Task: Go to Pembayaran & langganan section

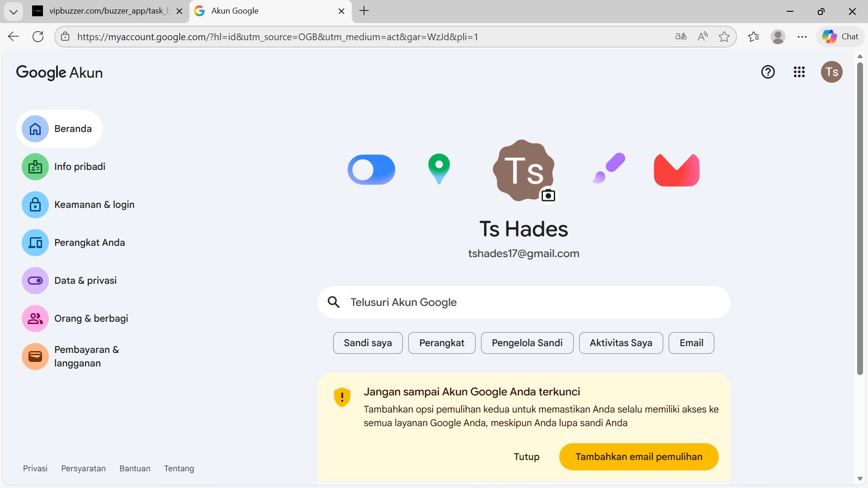Action: coord(86,357)
